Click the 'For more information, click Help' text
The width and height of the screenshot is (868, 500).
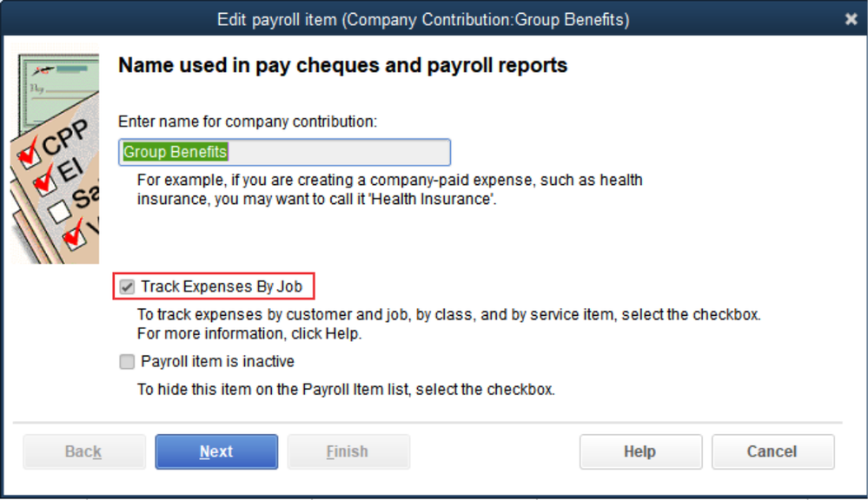click(249, 333)
